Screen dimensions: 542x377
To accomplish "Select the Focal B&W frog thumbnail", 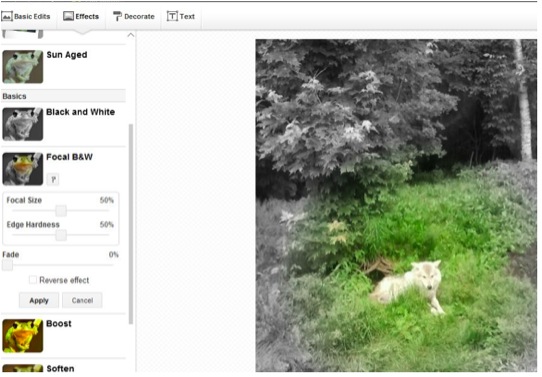I will [x=23, y=169].
